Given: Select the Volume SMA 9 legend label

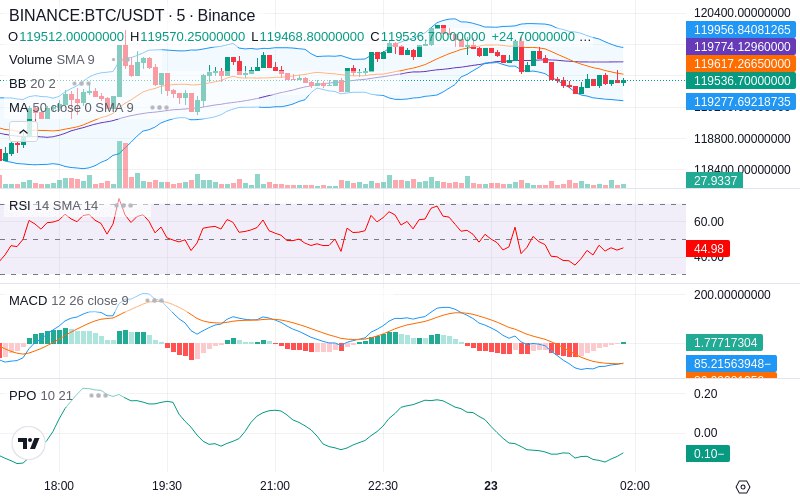Looking at the screenshot, I should point(52,60).
